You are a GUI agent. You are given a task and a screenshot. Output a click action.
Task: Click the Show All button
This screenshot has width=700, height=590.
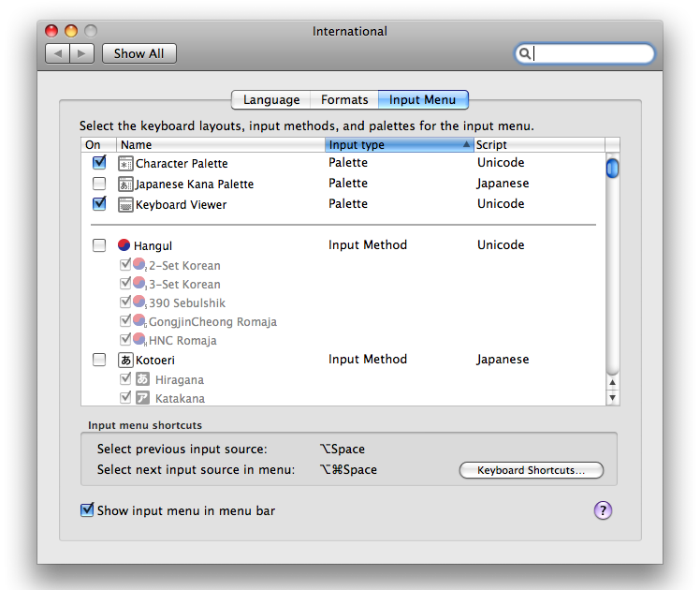pyautogui.click(x=139, y=53)
